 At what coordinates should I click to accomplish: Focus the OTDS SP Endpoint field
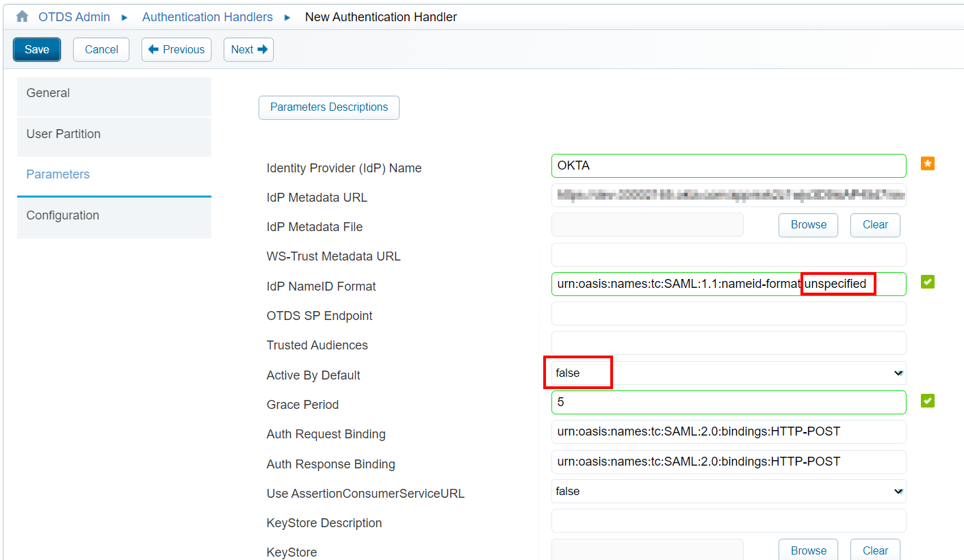pos(728,314)
